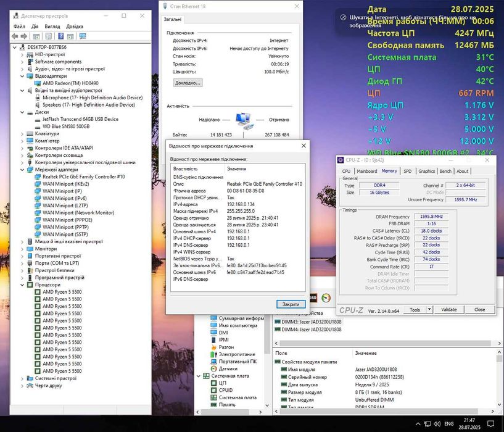Screen dimensions: 504x432
Task: Expand the Клавіатури tree node
Action: [23, 133]
